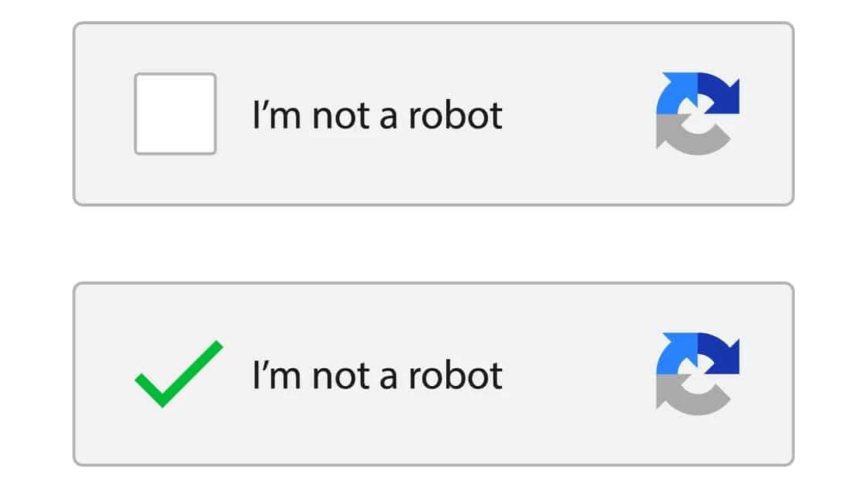Viewport: 868px width, 488px height.
Task: Click the word "robot" in the unchecked captcha
Action: [456, 116]
